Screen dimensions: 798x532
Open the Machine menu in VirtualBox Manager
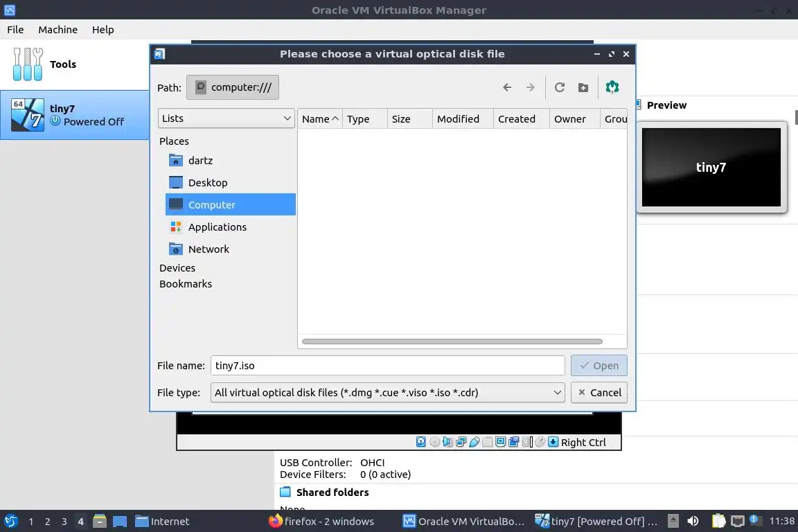click(x=58, y=30)
